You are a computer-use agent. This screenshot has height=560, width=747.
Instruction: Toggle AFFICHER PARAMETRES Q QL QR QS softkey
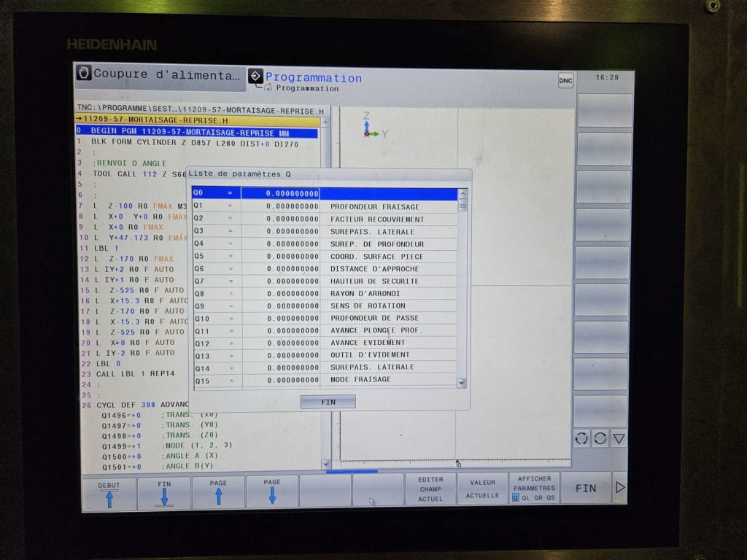[533, 488]
